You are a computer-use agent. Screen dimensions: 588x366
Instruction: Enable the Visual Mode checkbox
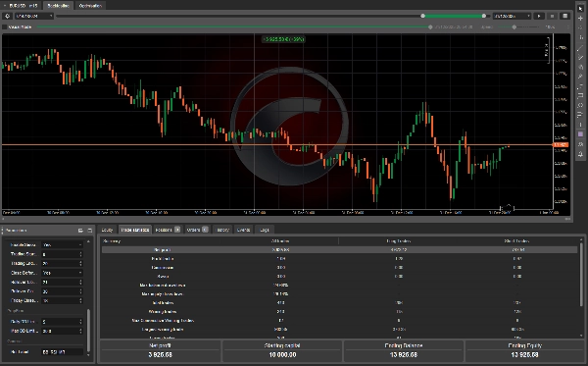coord(5,27)
